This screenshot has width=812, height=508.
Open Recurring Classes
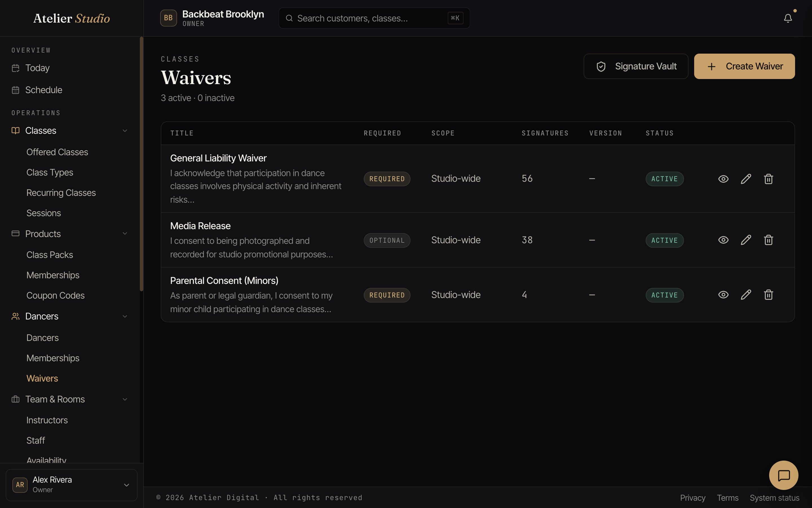(61, 193)
